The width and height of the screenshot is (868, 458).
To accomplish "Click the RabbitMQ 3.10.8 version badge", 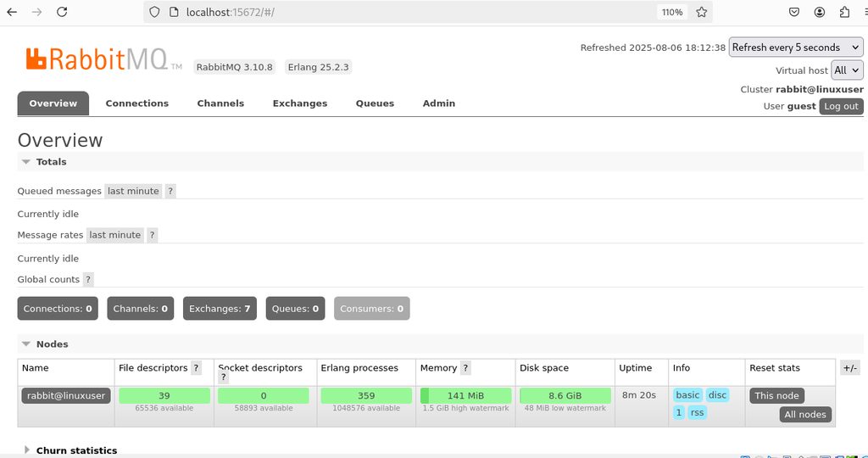I will pyautogui.click(x=235, y=67).
